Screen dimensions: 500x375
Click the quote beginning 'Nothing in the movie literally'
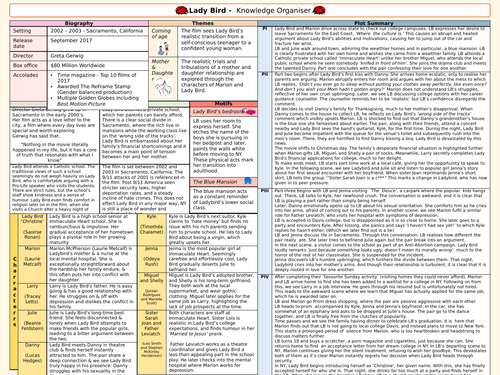[x=54, y=152]
